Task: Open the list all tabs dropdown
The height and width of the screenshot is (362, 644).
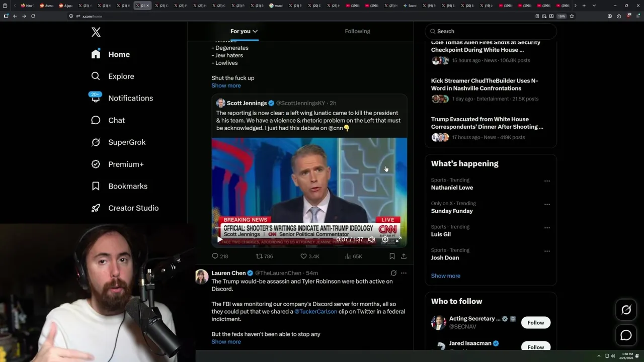Action: (x=594, y=6)
